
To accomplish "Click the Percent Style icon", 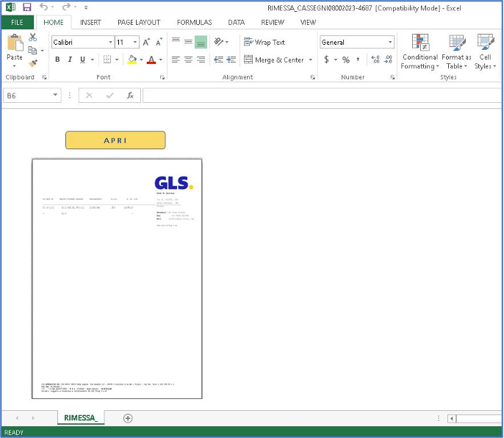I will point(345,60).
